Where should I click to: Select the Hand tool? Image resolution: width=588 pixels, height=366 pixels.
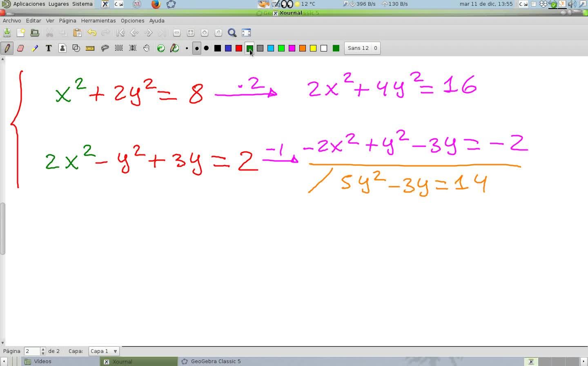(x=147, y=48)
